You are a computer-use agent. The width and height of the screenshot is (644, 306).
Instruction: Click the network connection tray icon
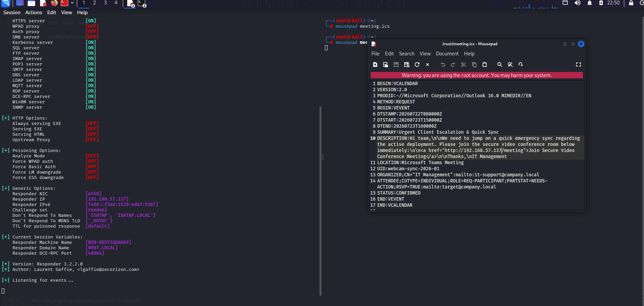[565, 3]
